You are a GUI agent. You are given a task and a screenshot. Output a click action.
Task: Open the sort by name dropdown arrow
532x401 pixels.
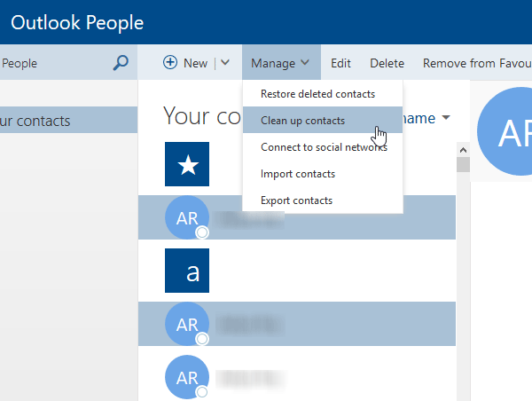coord(446,118)
